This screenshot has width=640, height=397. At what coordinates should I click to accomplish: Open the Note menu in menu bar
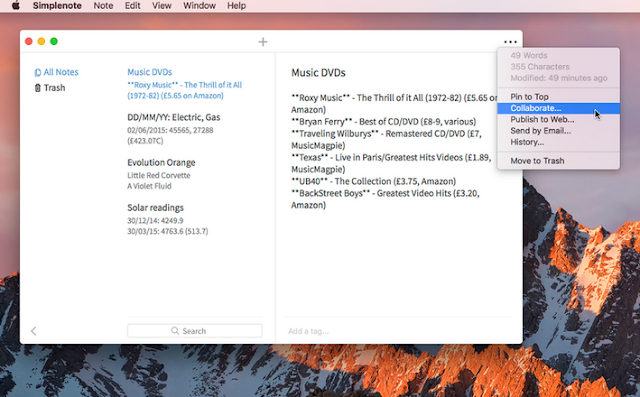(103, 6)
